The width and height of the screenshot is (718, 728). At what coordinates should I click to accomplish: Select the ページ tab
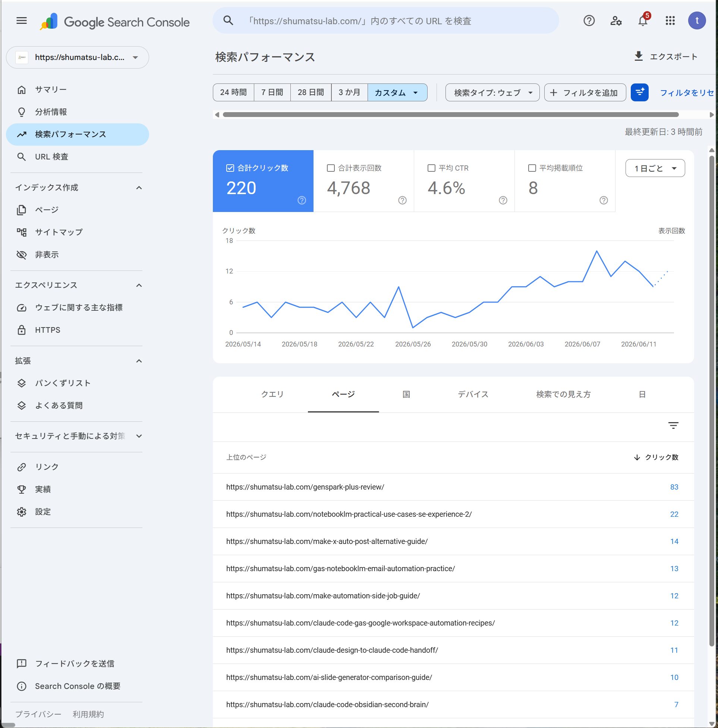point(343,394)
